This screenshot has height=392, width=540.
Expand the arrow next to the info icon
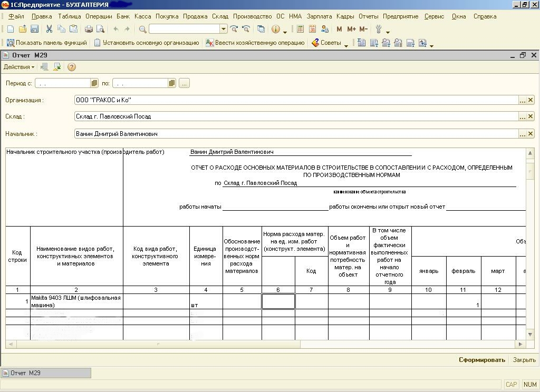(285, 32)
